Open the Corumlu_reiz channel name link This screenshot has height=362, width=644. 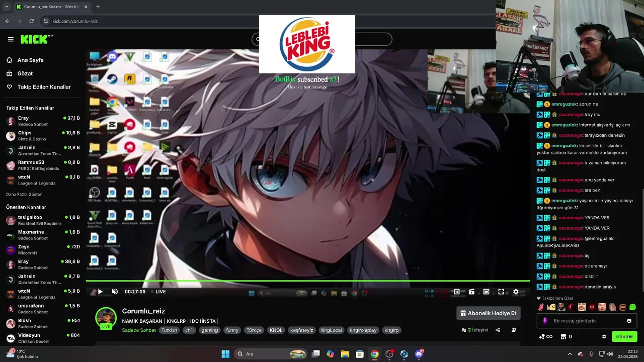(143, 311)
